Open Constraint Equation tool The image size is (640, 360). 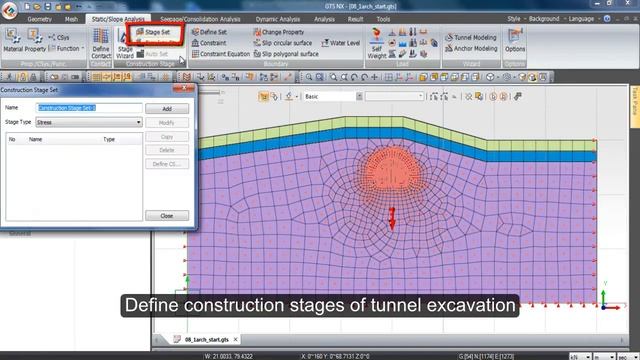coord(221,54)
